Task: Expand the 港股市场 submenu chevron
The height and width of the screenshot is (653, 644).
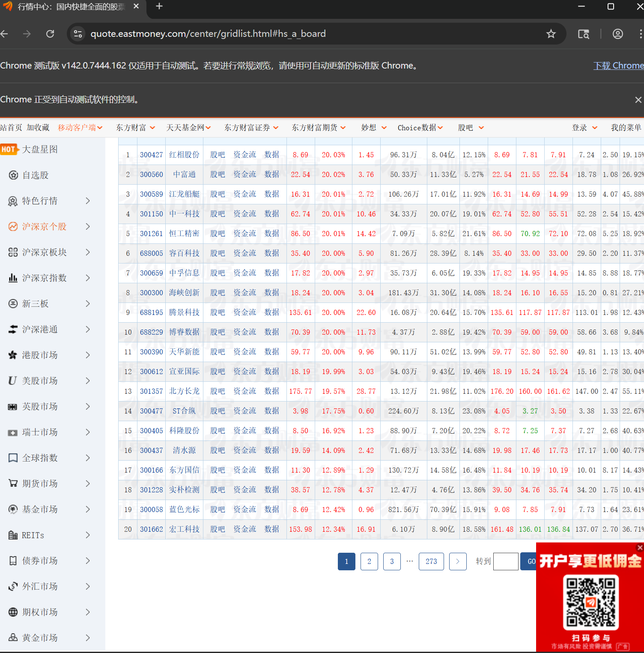Action: [88, 355]
